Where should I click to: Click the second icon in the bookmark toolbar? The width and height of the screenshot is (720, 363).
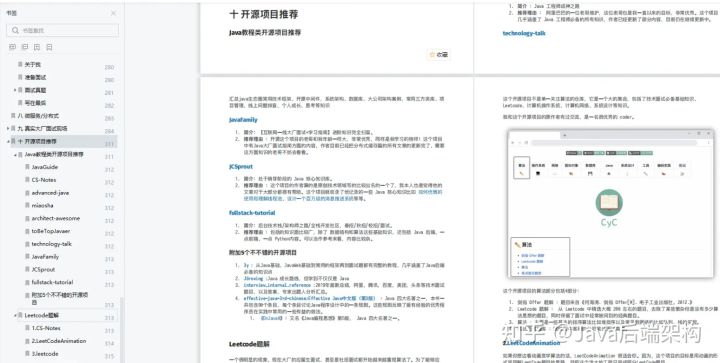pyautogui.click(x=25, y=47)
